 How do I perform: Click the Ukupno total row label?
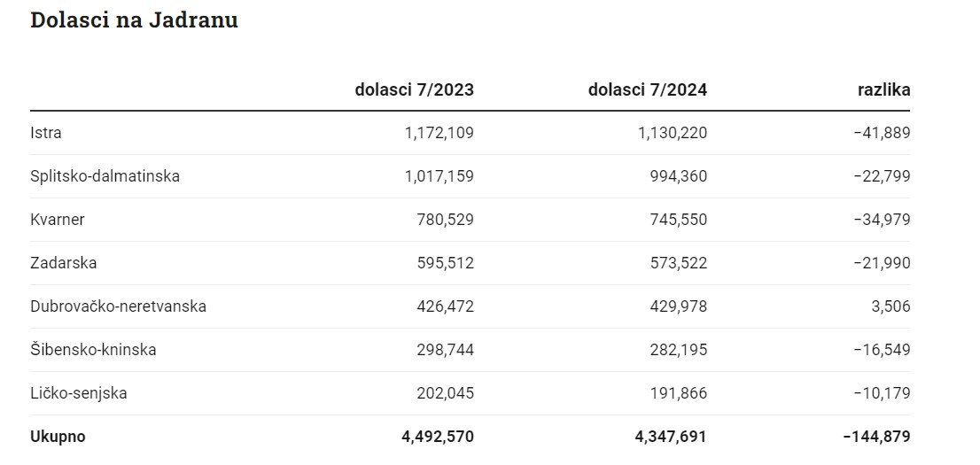tap(58, 437)
